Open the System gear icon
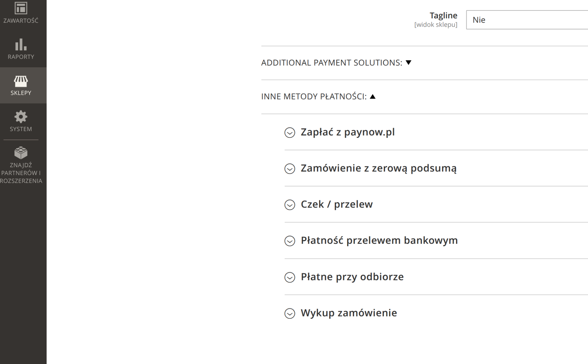588x364 pixels. [x=21, y=117]
